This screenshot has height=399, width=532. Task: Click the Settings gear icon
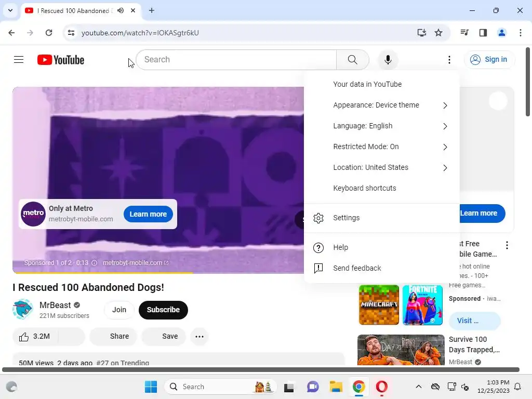(318, 218)
